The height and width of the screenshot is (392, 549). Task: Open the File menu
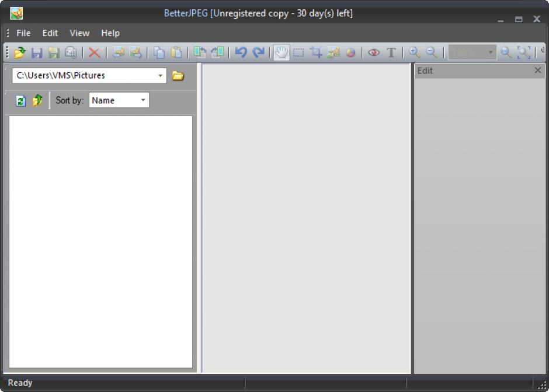click(23, 33)
